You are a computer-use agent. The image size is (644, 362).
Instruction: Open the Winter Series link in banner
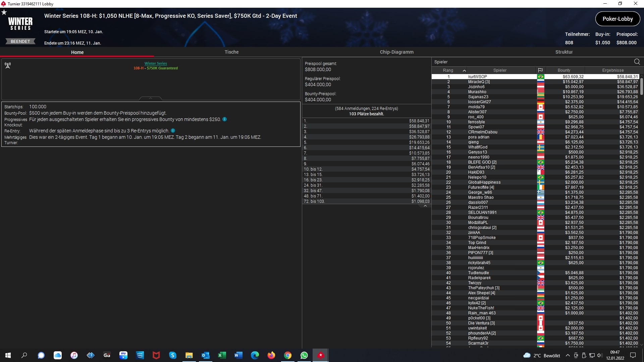[x=156, y=63]
